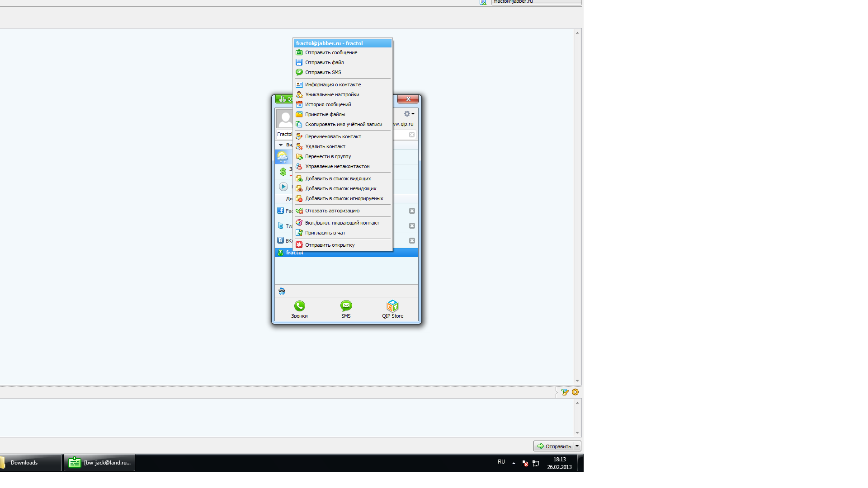Click the Отозвать авторизацию checkmark icon

pyautogui.click(x=299, y=211)
